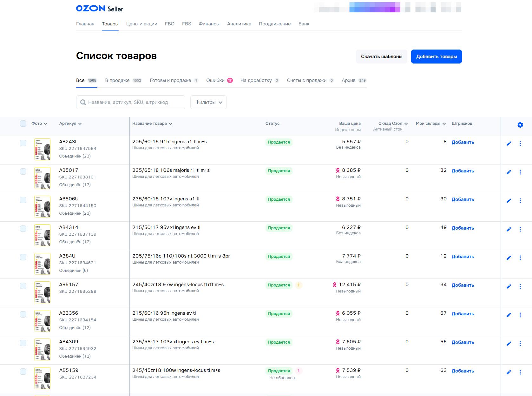Open more actions menu for AB3356

click(x=520, y=315)
